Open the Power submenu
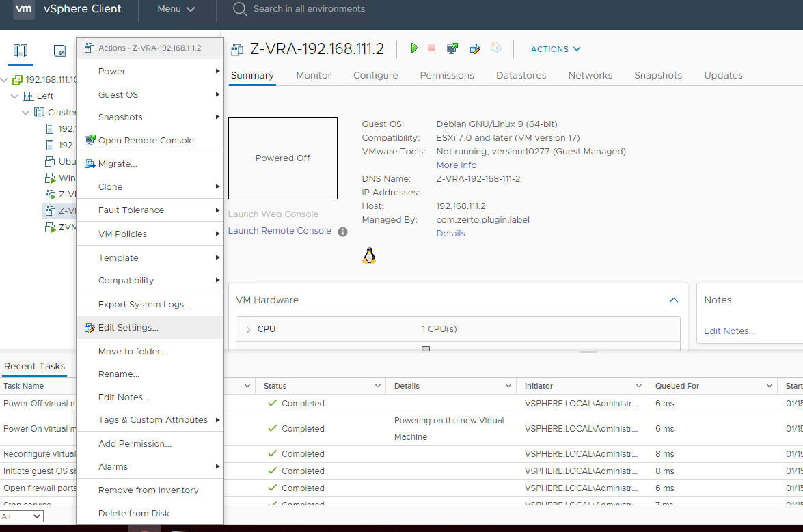 150,72
